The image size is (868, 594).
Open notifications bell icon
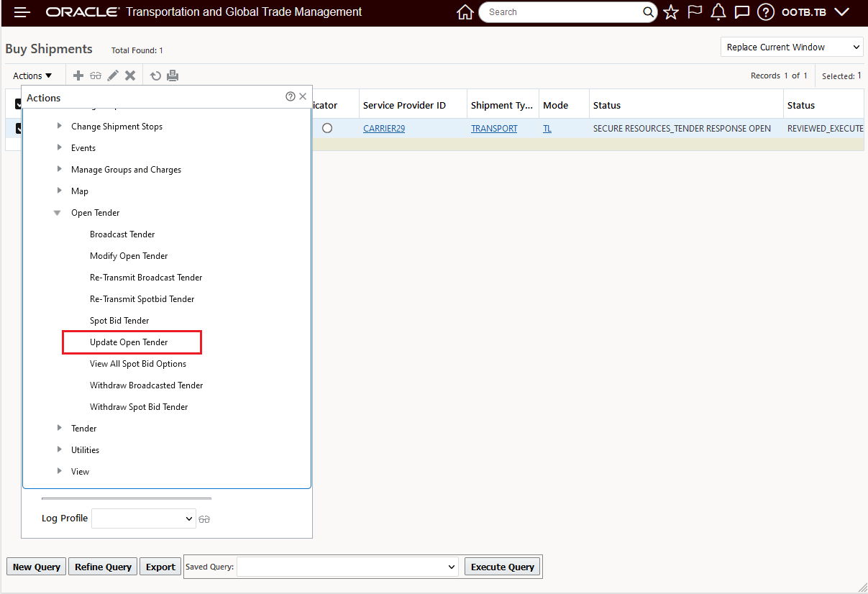[718, 12]
